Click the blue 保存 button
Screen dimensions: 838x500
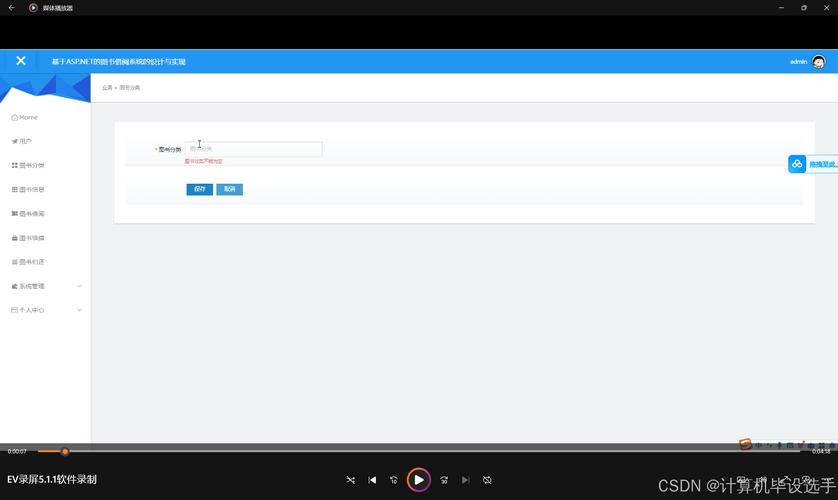pyautogui.click(x=199, y=189)
